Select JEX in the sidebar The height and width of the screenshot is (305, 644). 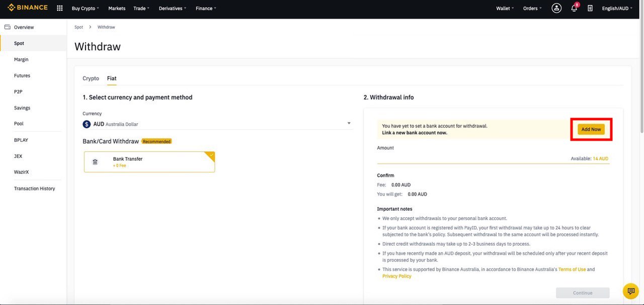[33, 156]
